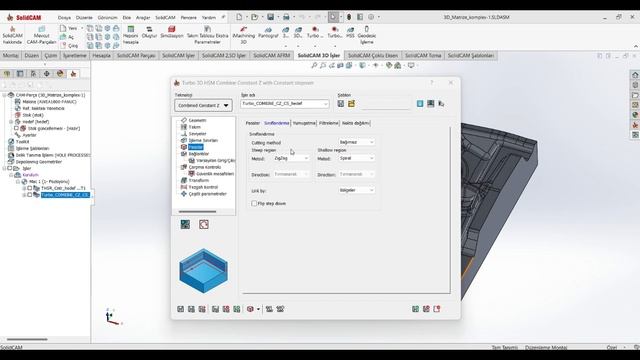640x360 pixels.
Task: Click Hepsini Hesapla icon
Action: 131,35
